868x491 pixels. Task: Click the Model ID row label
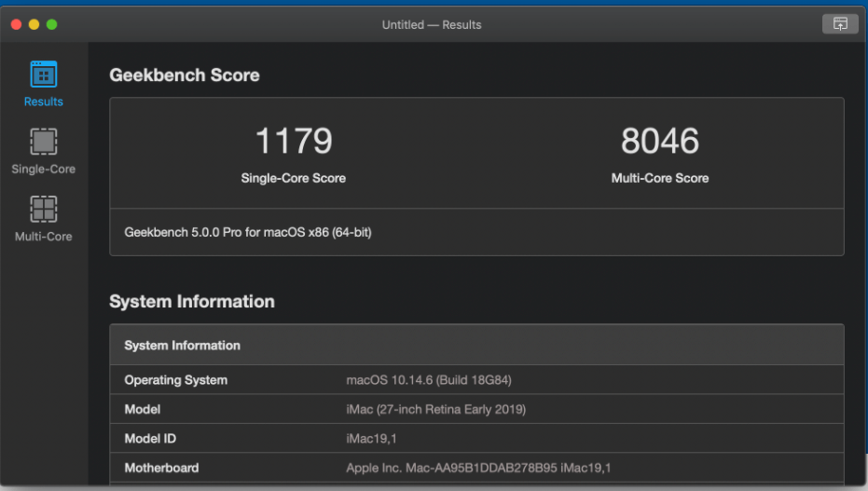(150, 439)
